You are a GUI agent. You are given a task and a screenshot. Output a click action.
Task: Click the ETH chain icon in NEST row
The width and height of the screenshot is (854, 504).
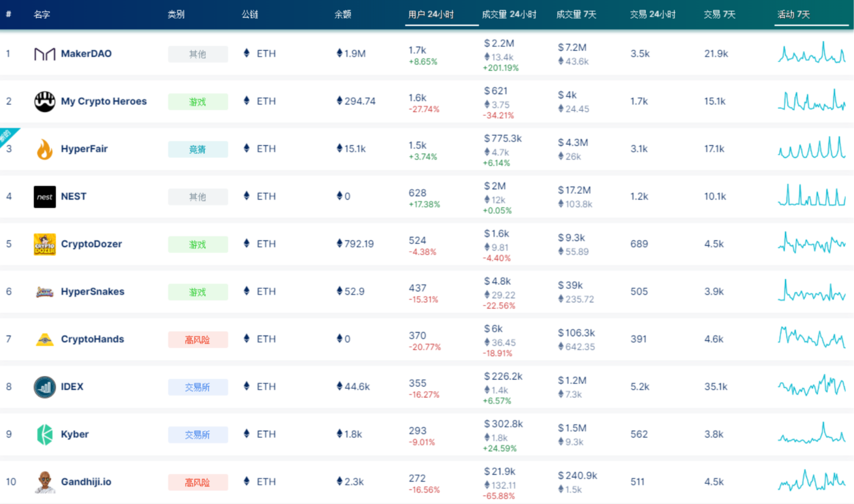pyautogui.click(x=247, y=196)
